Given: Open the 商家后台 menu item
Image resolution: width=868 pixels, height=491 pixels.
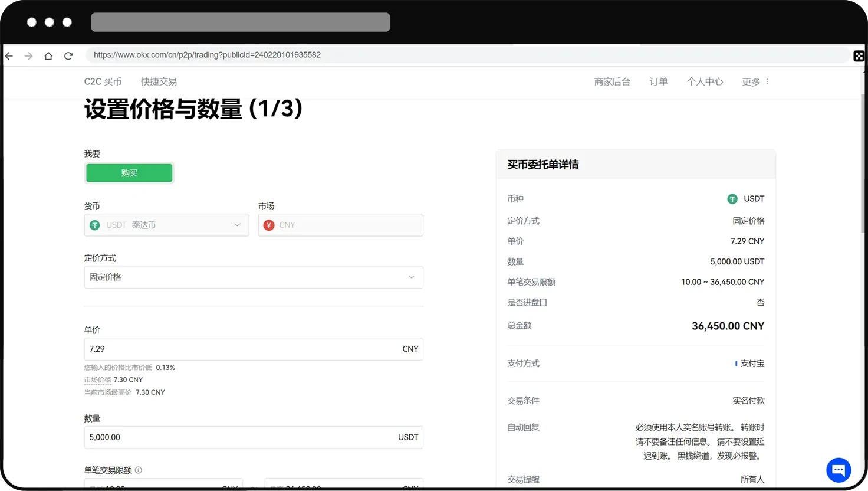Looking at the screenshot, I should (612, 81).
